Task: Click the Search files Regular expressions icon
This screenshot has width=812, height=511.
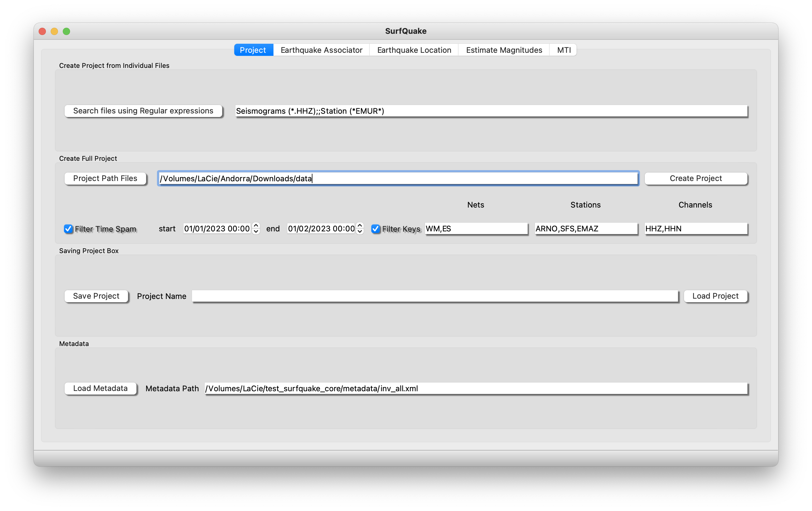Action: 143,111
